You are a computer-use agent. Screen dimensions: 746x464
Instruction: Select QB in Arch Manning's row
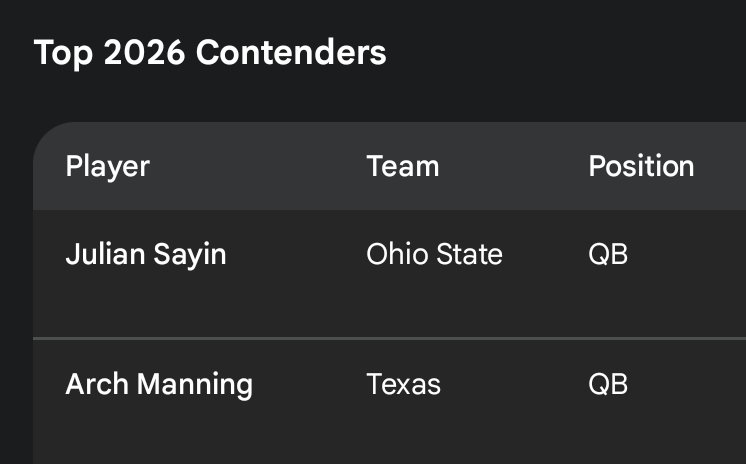click(x=608, y=384)
